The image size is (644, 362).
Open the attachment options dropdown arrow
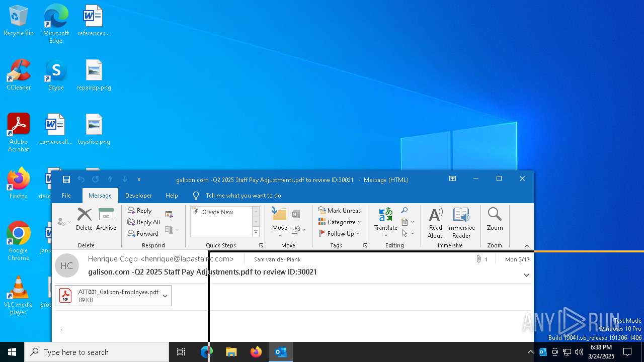click(x=165, y=296)
